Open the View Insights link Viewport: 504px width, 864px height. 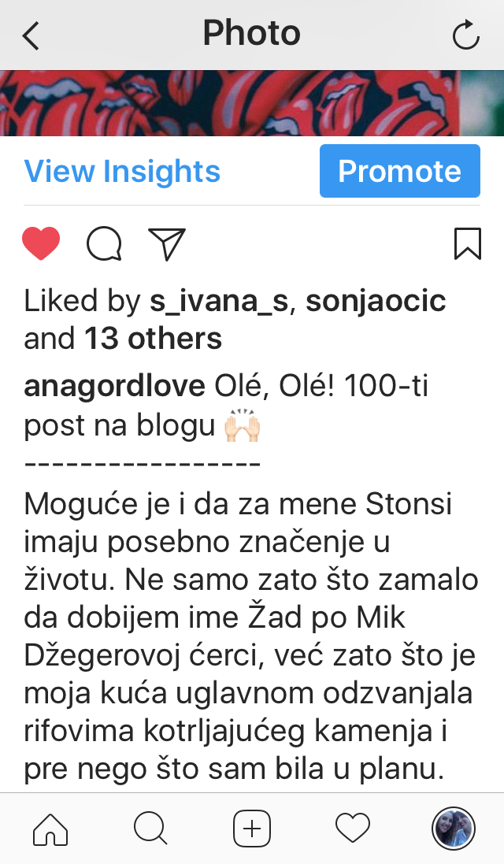point(122,171)
